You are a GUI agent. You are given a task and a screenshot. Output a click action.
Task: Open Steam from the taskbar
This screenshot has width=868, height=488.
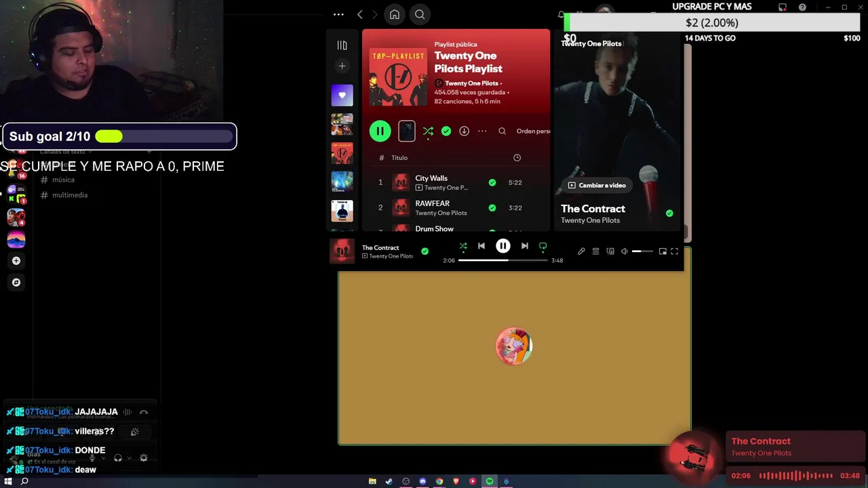(x=389, y=481)
